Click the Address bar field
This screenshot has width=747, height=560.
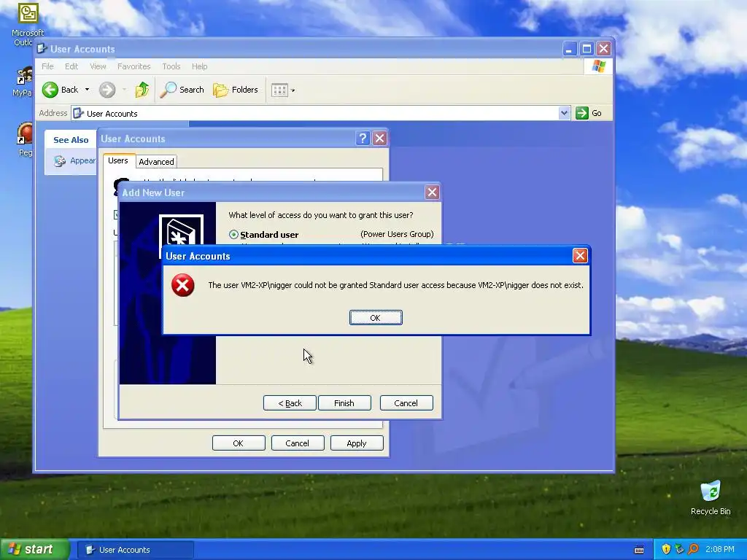(315, 113)
